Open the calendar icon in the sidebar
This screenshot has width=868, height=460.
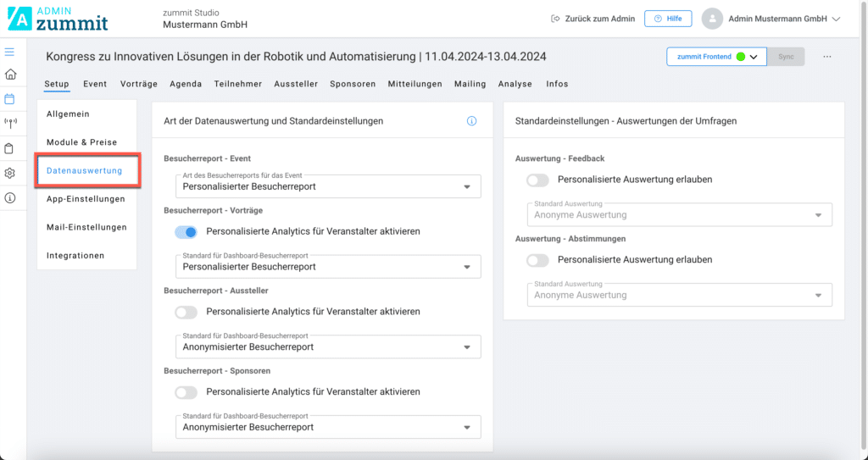[x=10, y=99]
